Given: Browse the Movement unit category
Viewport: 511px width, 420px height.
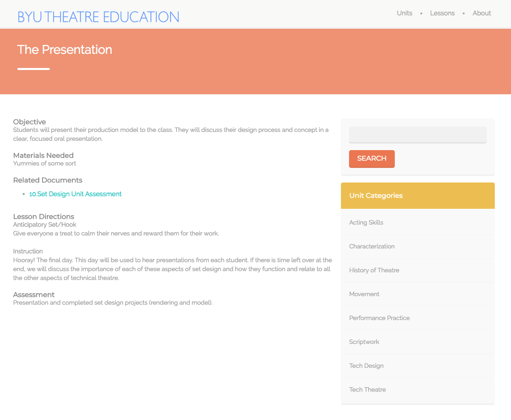Looking at the screenshot, I should (x=364, y=294).
